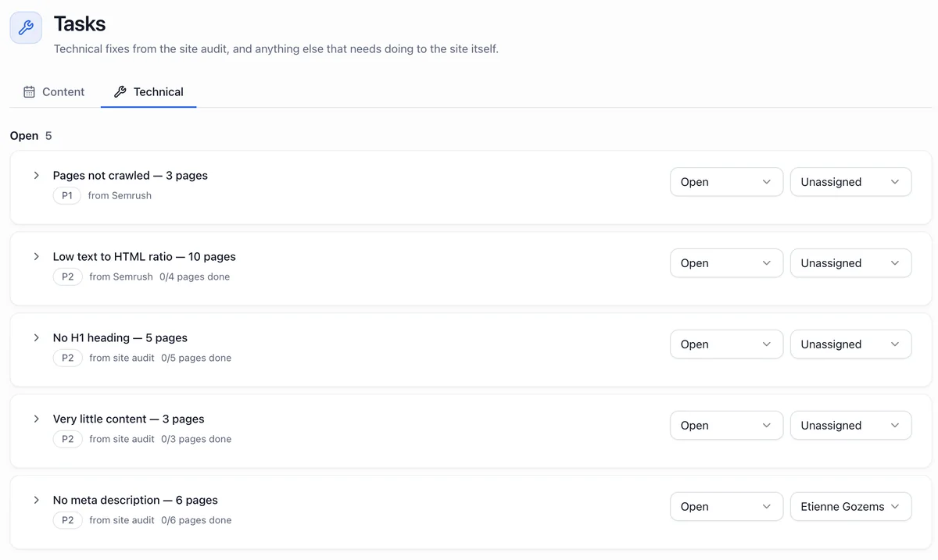Screen dimensions: 938x560
Task: Open assignee dropdown for Low text to HTML ratio
Action: click(850, 263)
